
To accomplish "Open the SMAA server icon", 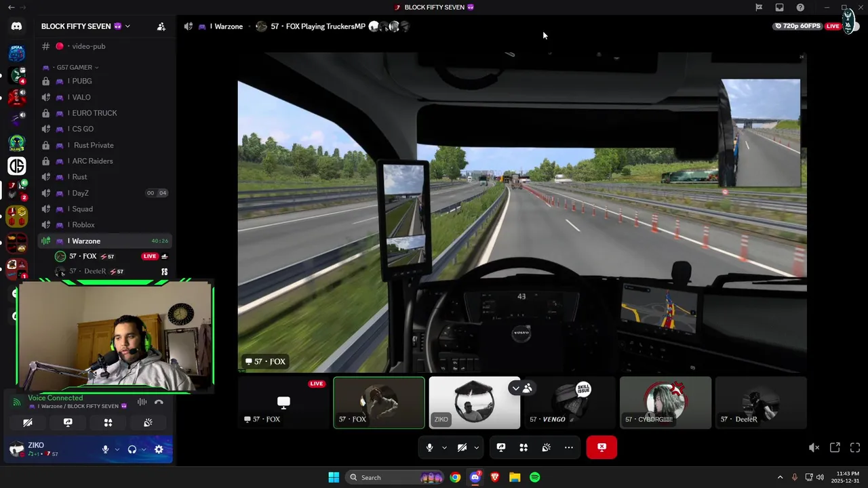I will pyautogui.click(x=16, y=53).
